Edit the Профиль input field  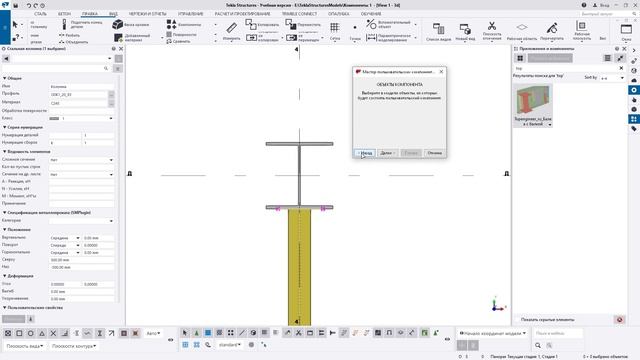pos(78,95)
